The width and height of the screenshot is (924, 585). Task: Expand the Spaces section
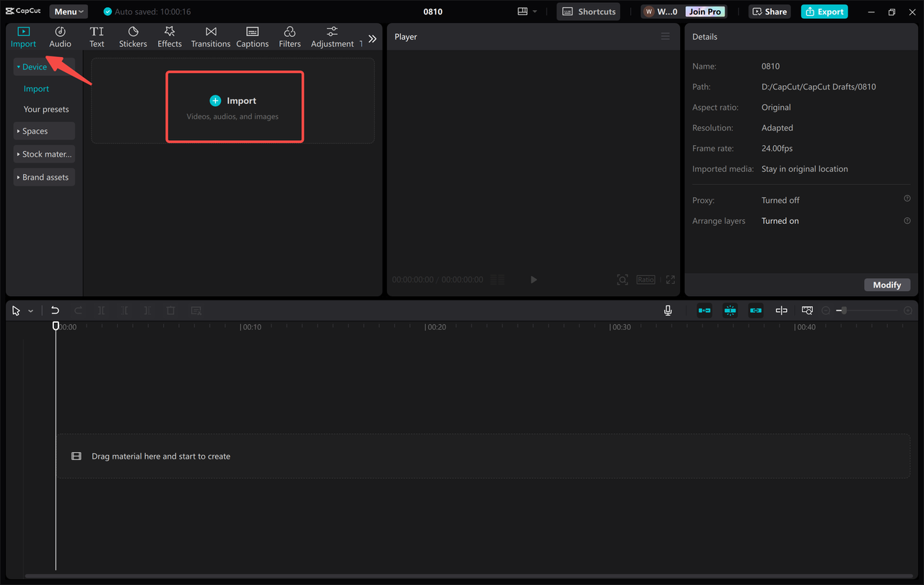tap(44, 131)
